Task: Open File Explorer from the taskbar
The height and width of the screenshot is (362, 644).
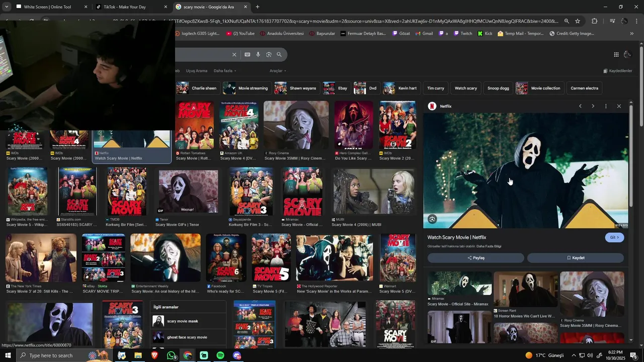Action: [138, 355]
